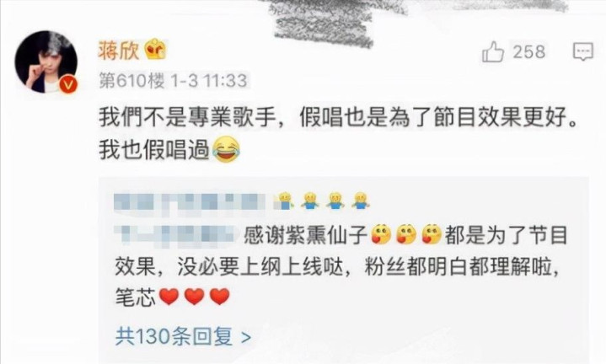
Task: Click the first doll emoji after blurred username
Action: tap(285, 201)
